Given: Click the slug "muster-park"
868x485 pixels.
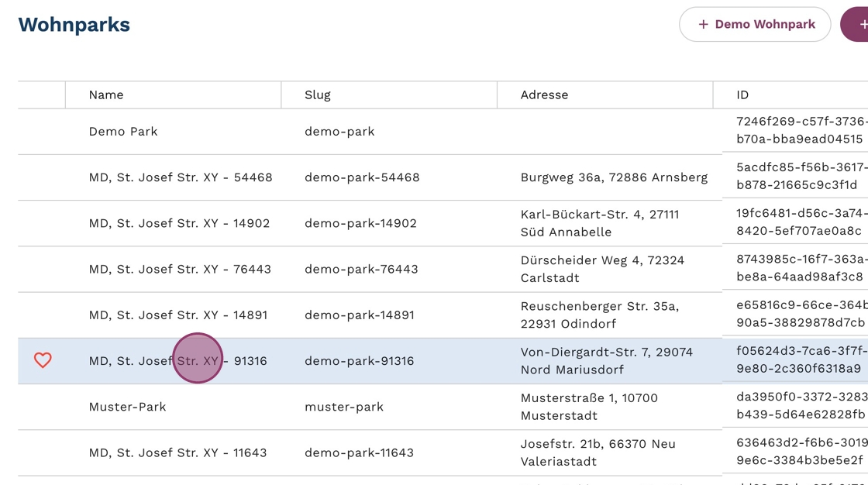Looking at the screenshot, I should tap(344, 407).
